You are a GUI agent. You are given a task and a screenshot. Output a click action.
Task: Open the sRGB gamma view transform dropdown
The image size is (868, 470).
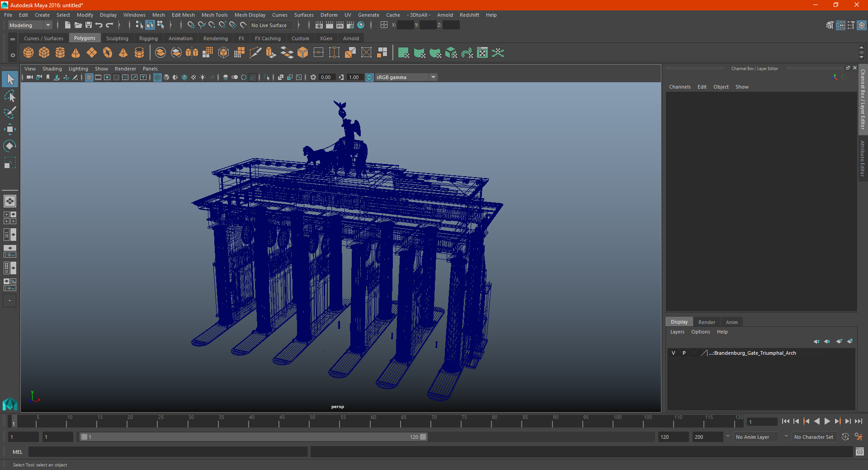433,77
